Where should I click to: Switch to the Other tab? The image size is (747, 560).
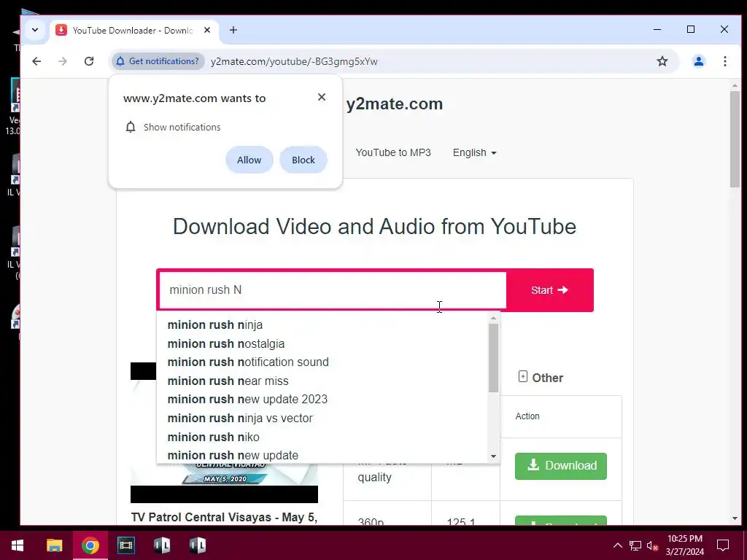(x=541, y=378)
